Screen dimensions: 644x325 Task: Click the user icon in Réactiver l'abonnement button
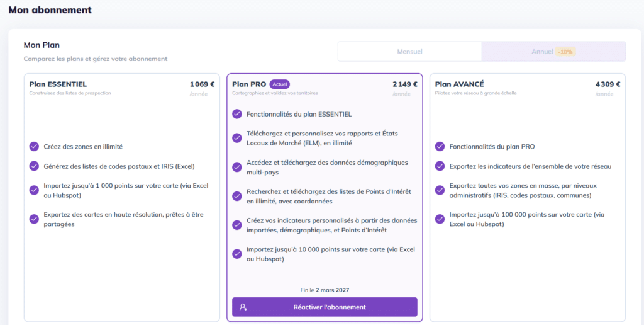click(243, 307)
